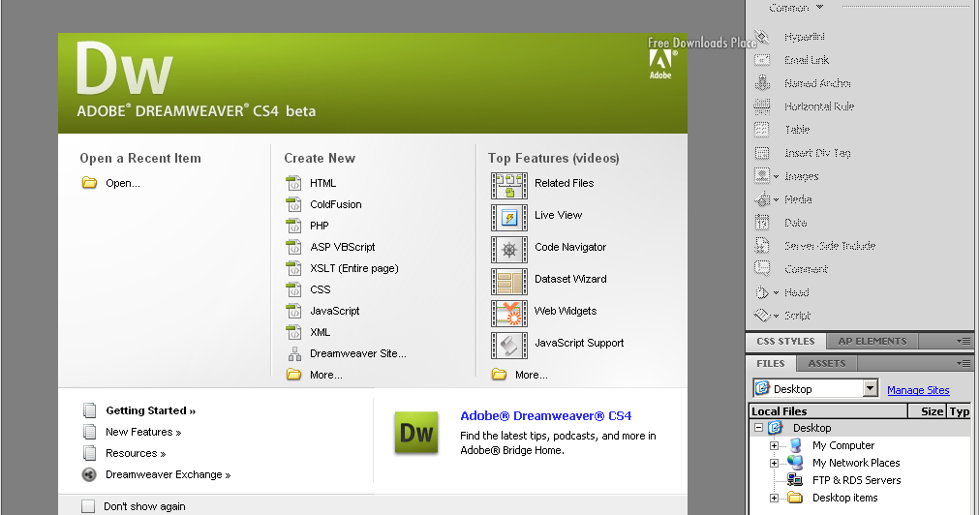Switch to the CSS Styles tab
Image resolution: width=980 pixels, height=515 pixels.
pyautogui.click(x=785, y=342)
